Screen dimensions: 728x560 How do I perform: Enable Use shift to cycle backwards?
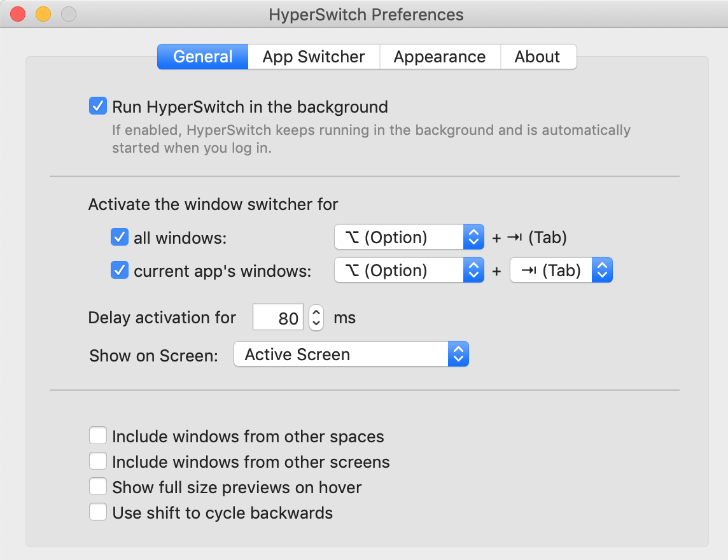98,513
